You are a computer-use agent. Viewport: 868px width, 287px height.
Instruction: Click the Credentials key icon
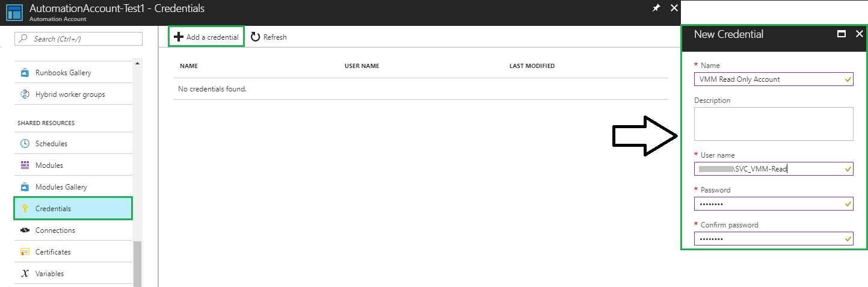click(x=25, y=209)
